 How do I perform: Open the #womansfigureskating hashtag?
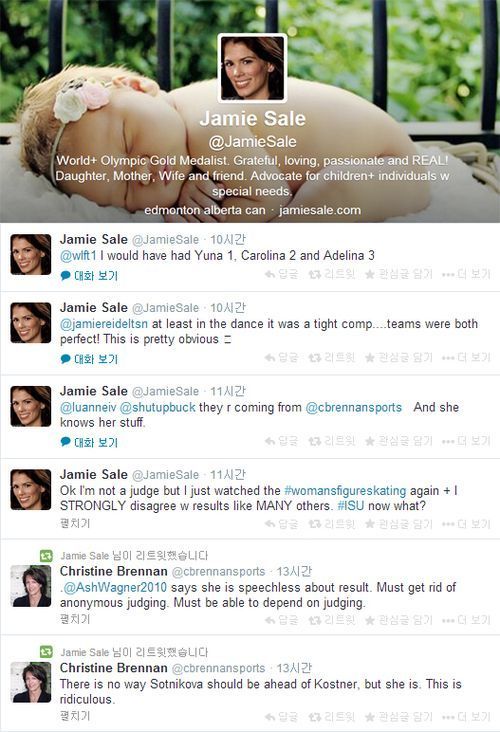[x=345, y=491]
